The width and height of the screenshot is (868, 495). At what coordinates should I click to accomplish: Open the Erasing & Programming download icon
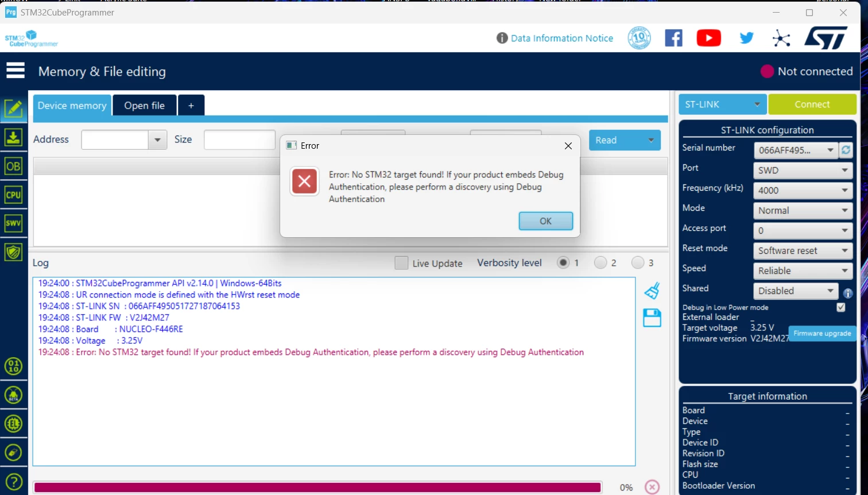(13, 137)
